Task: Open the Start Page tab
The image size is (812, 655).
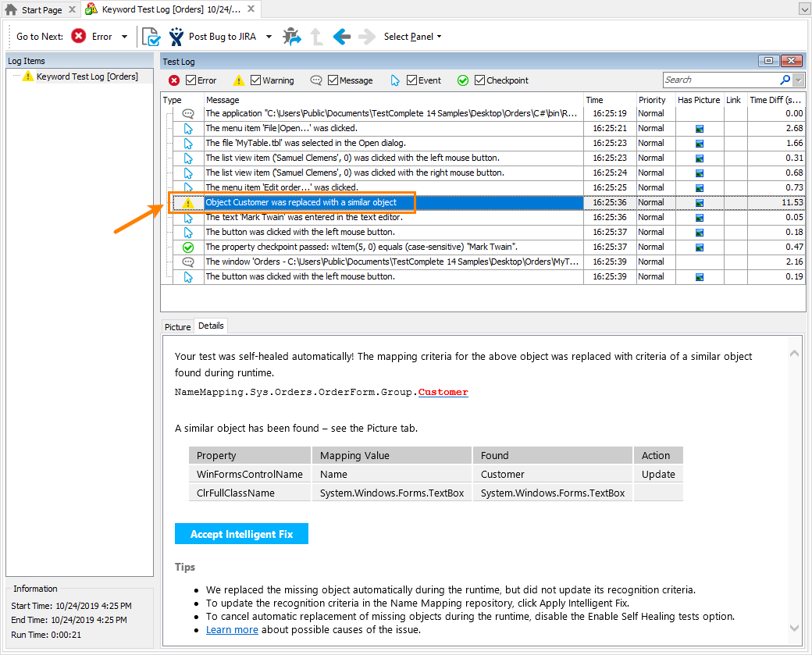Action: (x=41, y=9)
